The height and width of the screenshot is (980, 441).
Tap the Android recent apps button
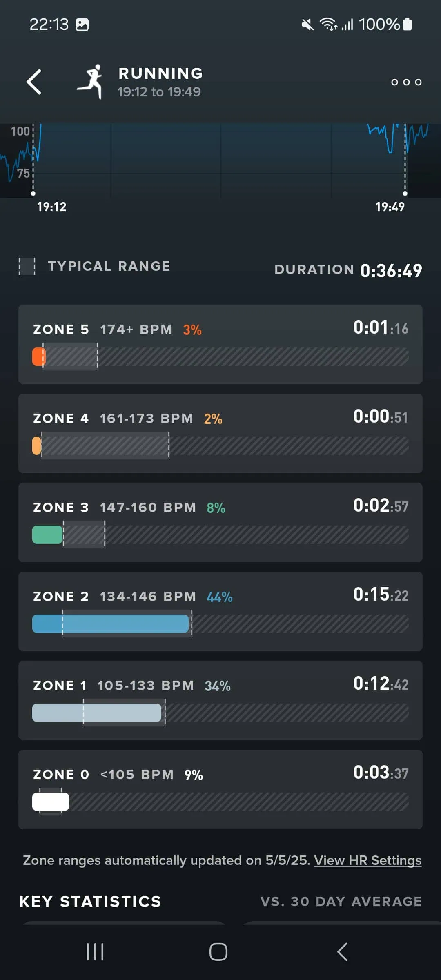click(95, 952)
